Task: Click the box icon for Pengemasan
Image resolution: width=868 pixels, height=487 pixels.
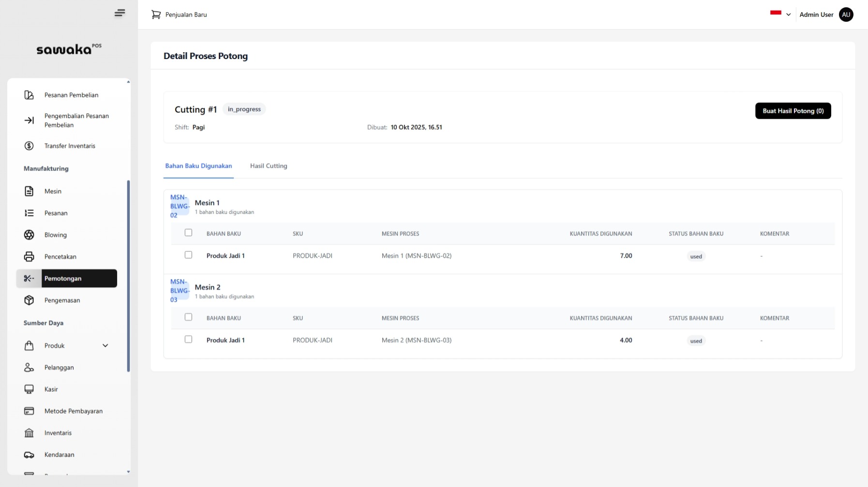Action: coord(29,300)
